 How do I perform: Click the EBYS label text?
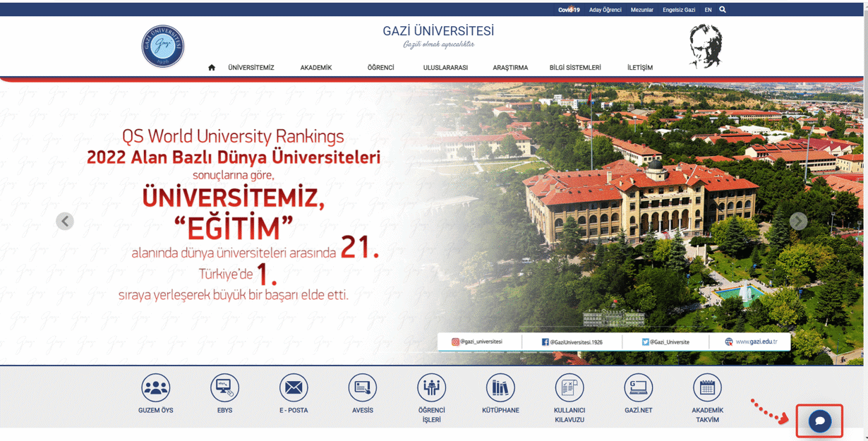point(225,410)
